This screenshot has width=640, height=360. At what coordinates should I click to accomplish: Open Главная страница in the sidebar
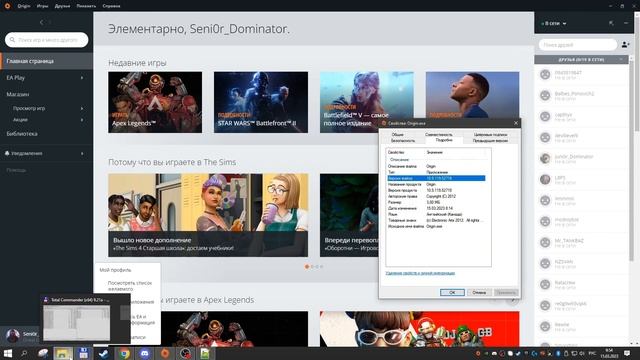(x=46, y=61)
